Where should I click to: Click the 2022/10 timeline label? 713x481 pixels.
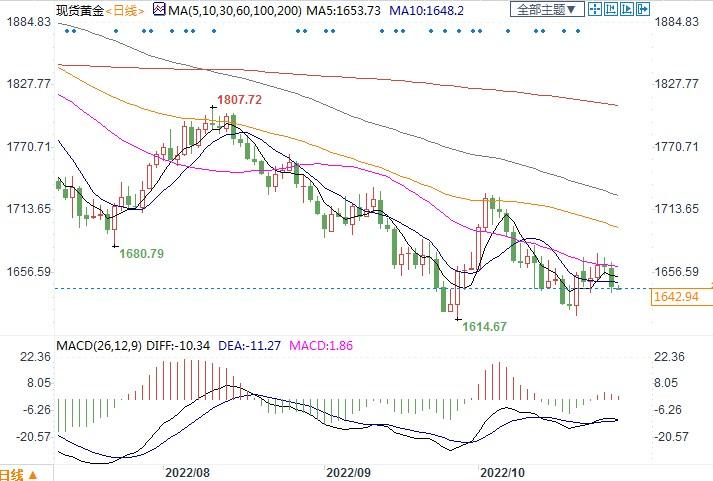(502, 473)
